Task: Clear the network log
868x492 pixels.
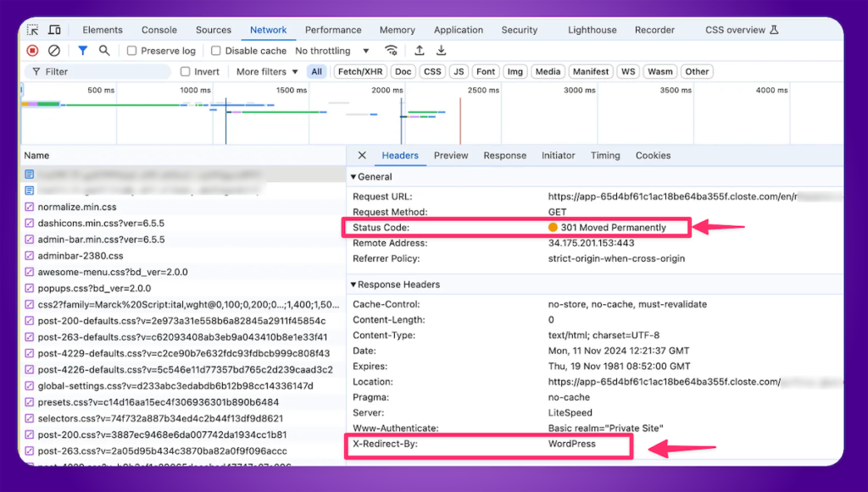Action: tap(56, 50)
